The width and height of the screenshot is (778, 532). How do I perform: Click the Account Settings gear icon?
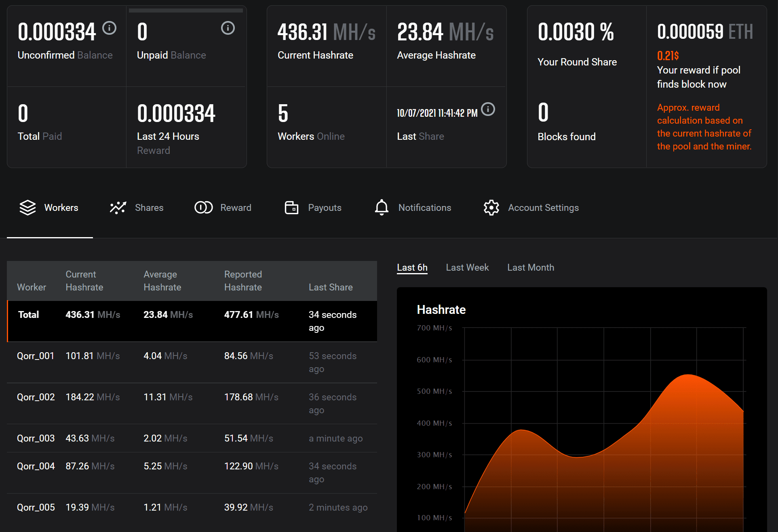[x=491, y=208]
